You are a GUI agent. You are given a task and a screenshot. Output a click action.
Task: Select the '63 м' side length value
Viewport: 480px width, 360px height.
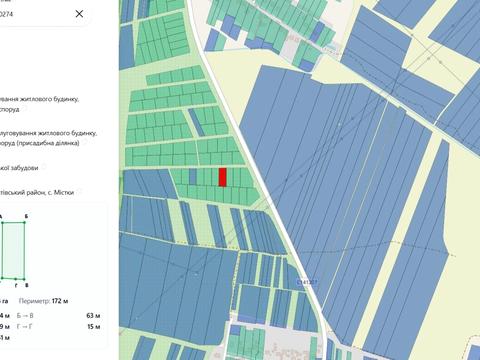93,315
